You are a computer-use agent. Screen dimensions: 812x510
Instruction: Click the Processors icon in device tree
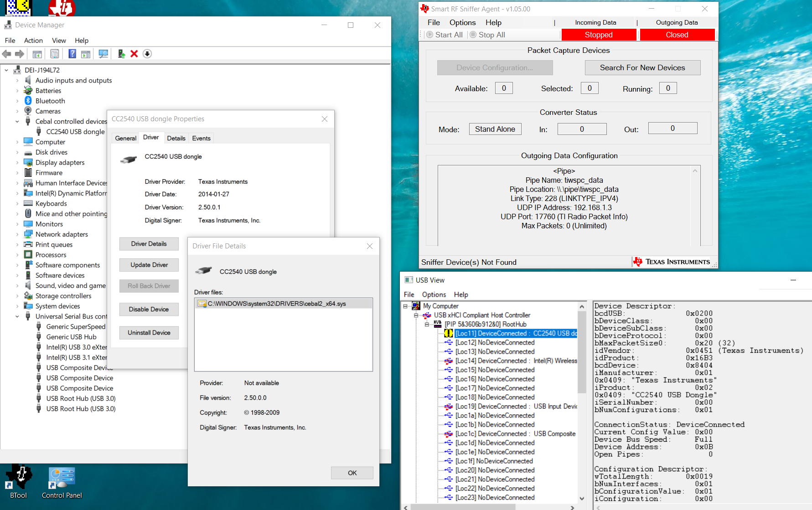click(x=28, y=254)
